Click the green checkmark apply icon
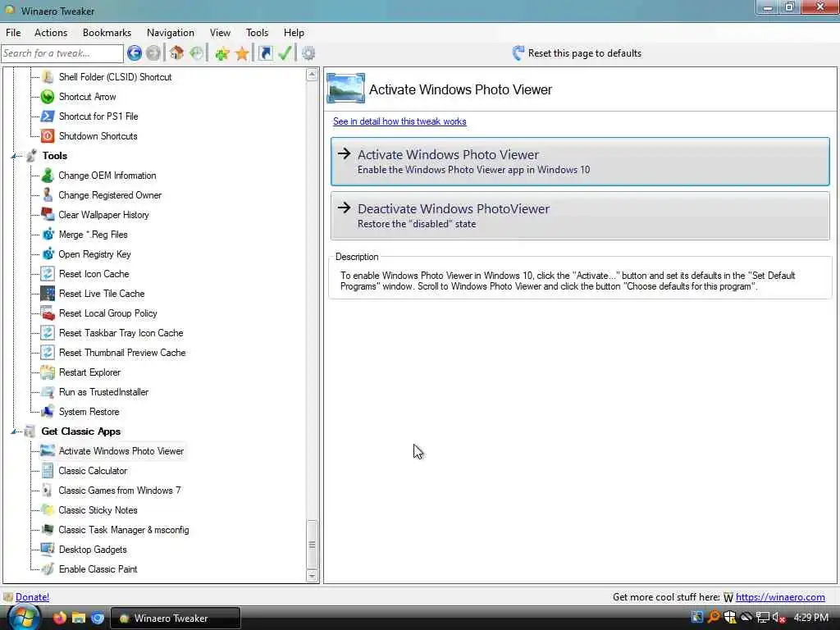 coord(285,53)
